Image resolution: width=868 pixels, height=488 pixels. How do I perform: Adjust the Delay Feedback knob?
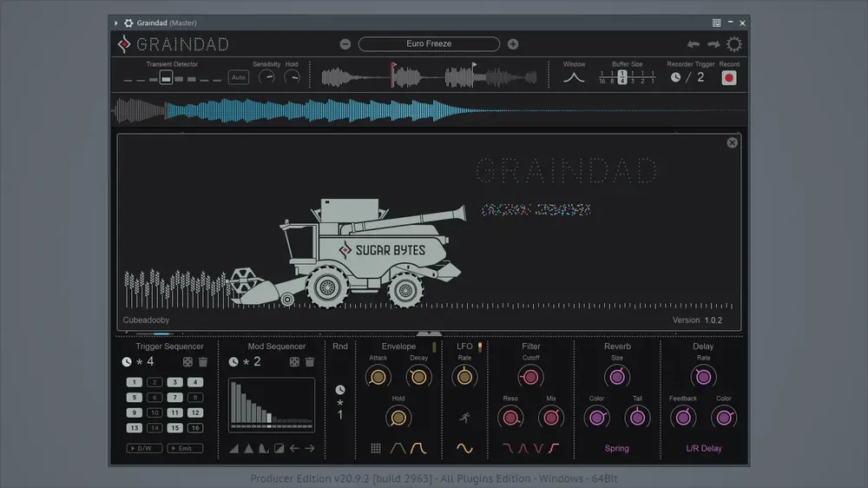[683, 418]
